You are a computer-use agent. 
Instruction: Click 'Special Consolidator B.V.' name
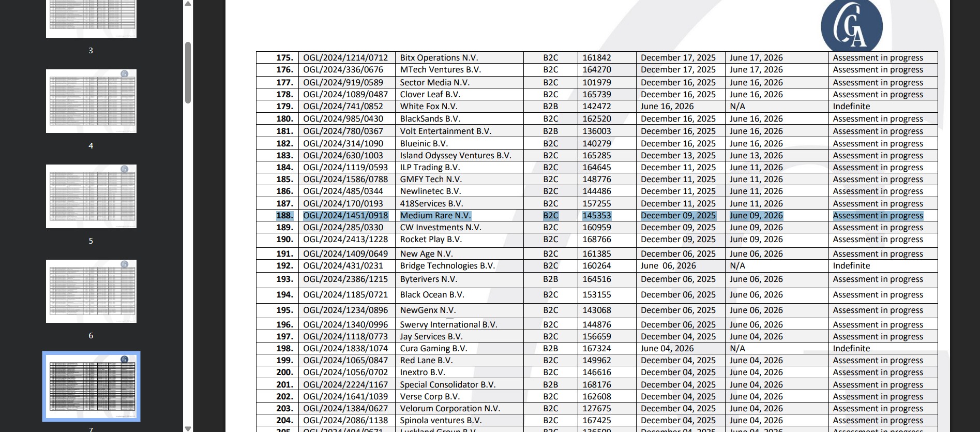tap(448, 385)
